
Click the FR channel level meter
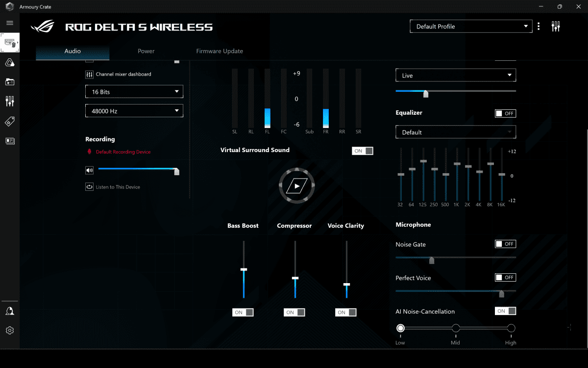[326, 98]
